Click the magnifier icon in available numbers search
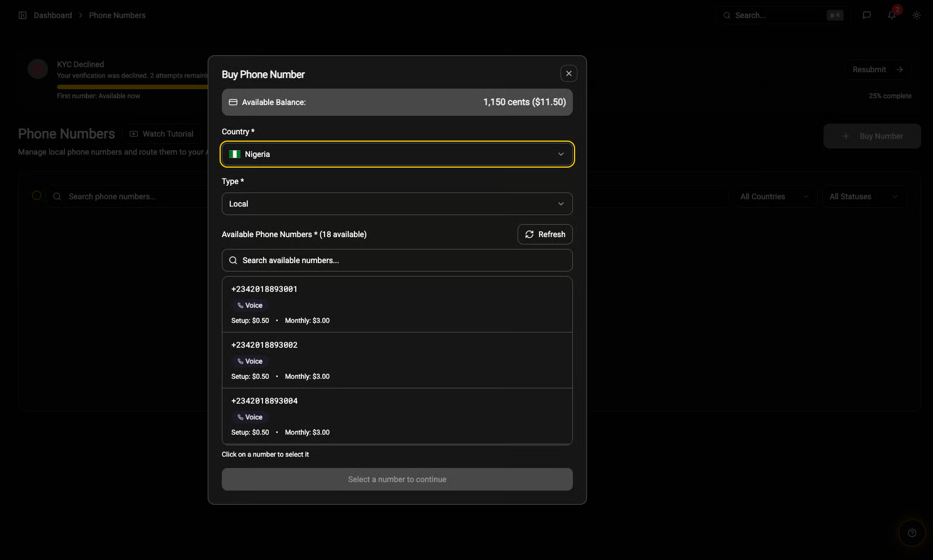The width and height of the screenshot is (933, 560). (x=233, y=260)
